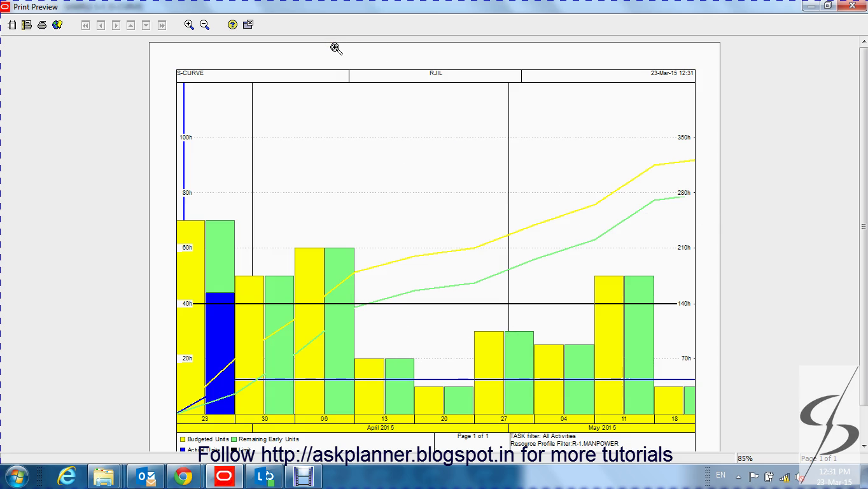Open Help using the question mark icon
Image resolution: width=868 pixels, height=489 pixels.
[x=232, y=24]
